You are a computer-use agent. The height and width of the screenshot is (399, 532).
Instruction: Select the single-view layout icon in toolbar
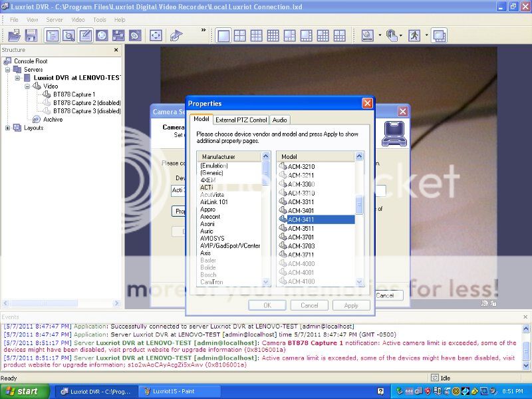[x=224, y=35]
